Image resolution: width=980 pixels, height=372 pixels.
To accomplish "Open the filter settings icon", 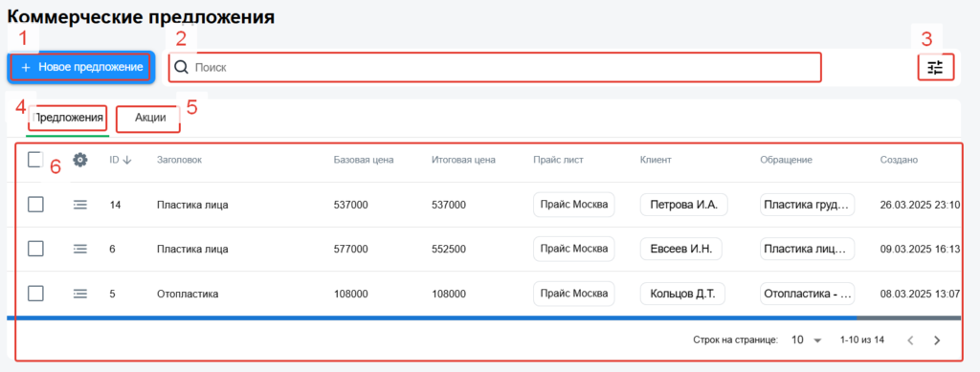I will pyautogui.click(x=935, y=67).
